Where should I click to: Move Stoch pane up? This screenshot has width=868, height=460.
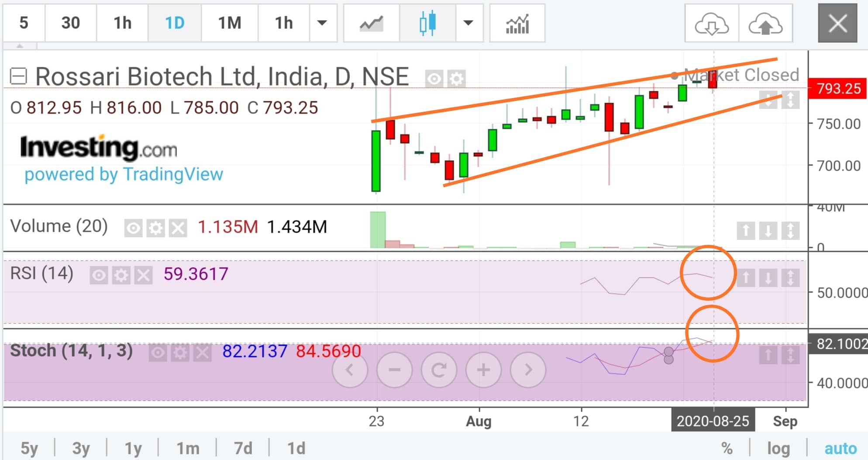point(768,355)
